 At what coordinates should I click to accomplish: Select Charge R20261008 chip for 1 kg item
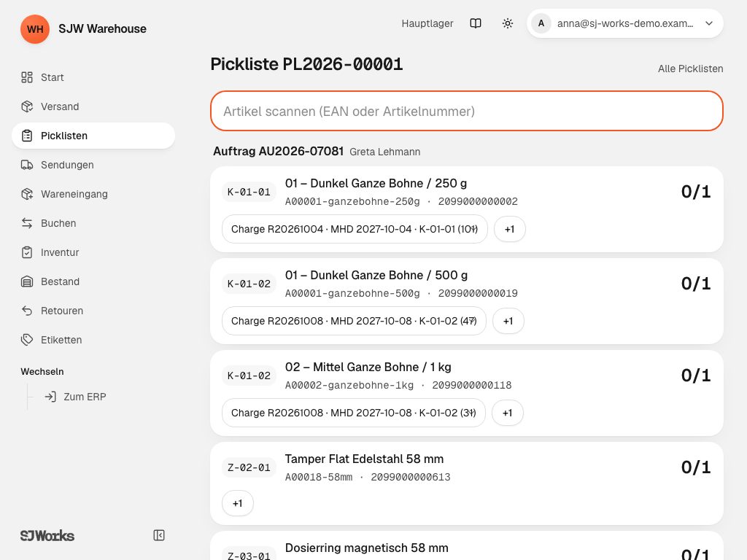pyautogui.click(x=354, y=413)
